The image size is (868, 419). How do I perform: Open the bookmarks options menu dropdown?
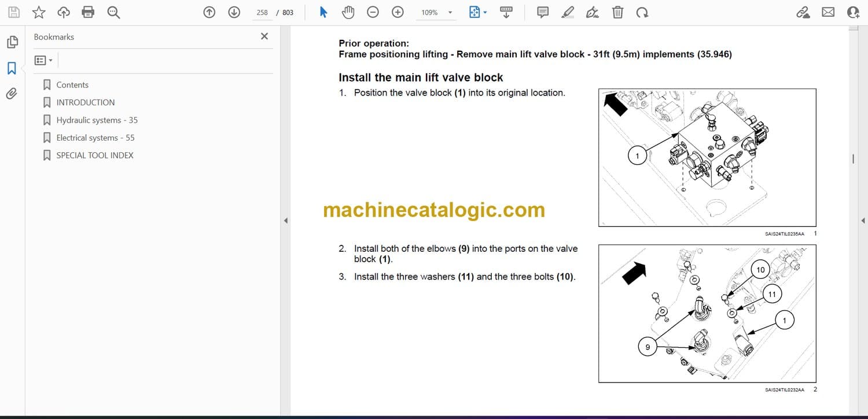click(43, 60)
